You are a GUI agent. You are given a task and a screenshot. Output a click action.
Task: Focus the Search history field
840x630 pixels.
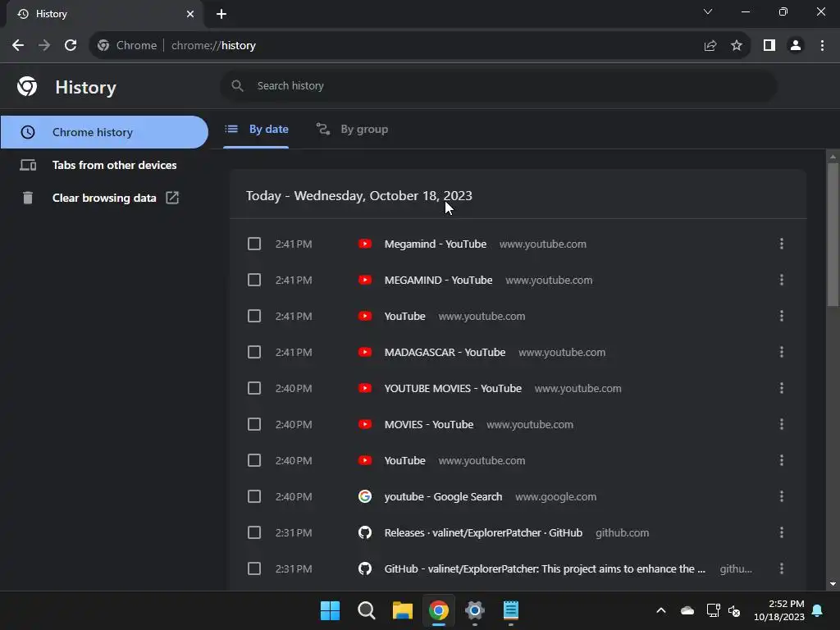[x=498, y=85]
